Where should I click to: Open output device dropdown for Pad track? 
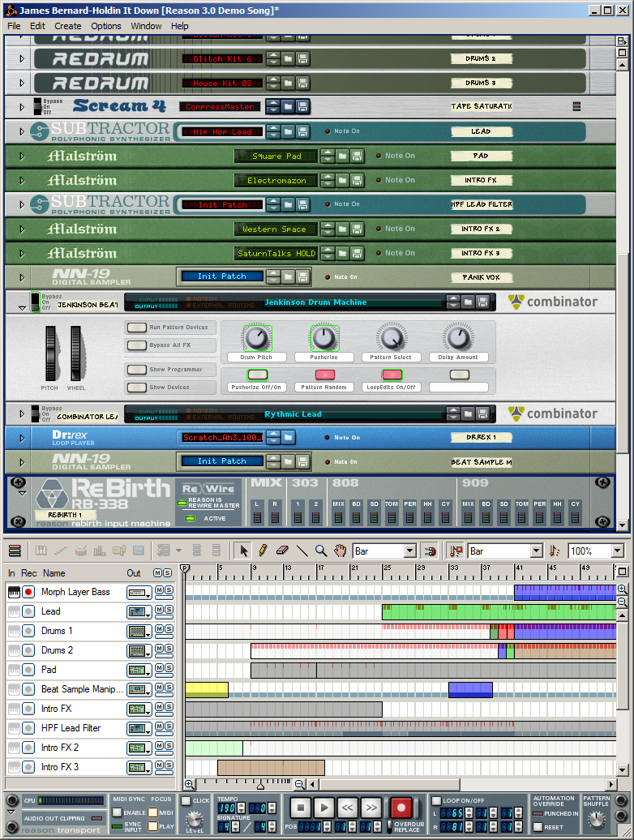[x=139, y=671]
